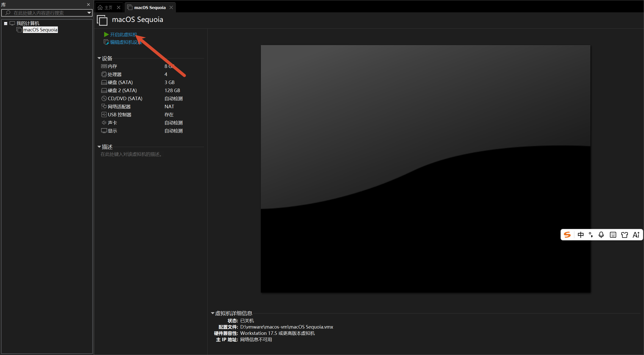Screen dimensions: 644x355
Task: Close the library (库) panel
Action: pos(88,5)
